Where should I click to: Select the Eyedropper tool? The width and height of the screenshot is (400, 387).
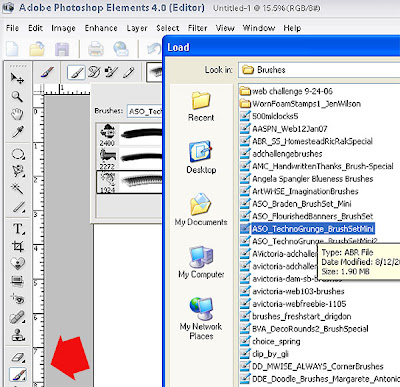pos(17,132)
